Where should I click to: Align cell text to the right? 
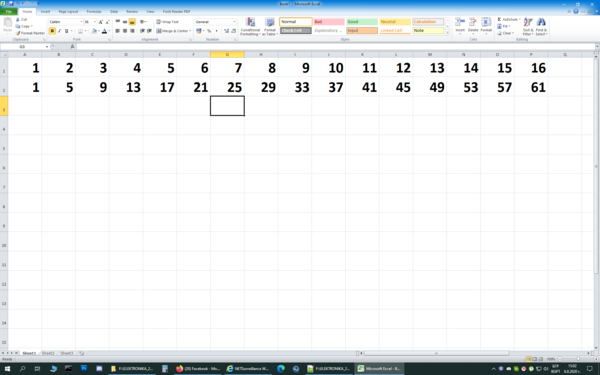pos(132,31)
